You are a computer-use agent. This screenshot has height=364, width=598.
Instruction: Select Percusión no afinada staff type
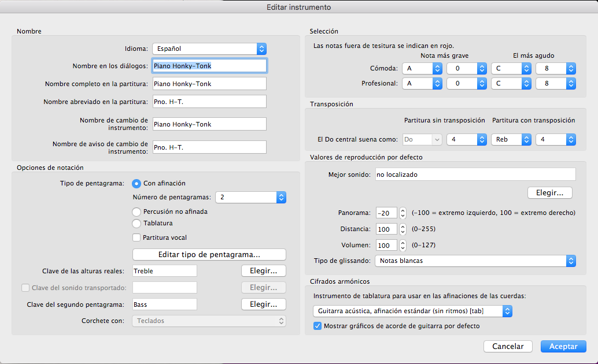click(137, 212)
